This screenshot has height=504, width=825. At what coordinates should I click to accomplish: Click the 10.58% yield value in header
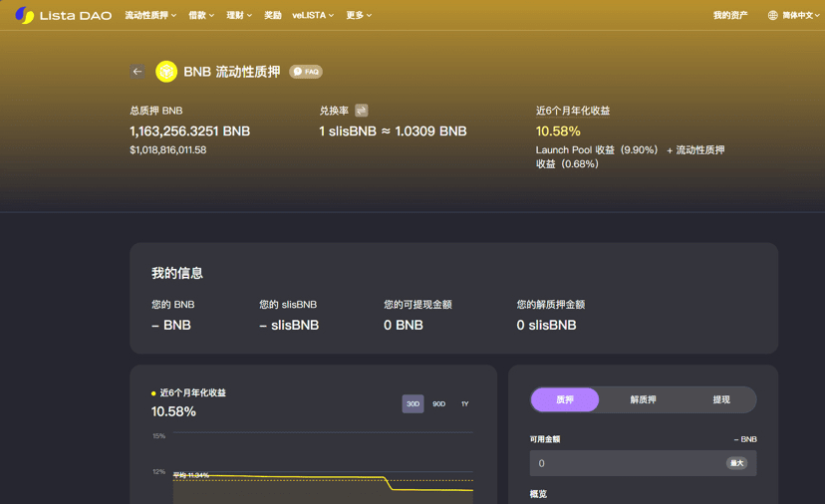coord(558,131)
